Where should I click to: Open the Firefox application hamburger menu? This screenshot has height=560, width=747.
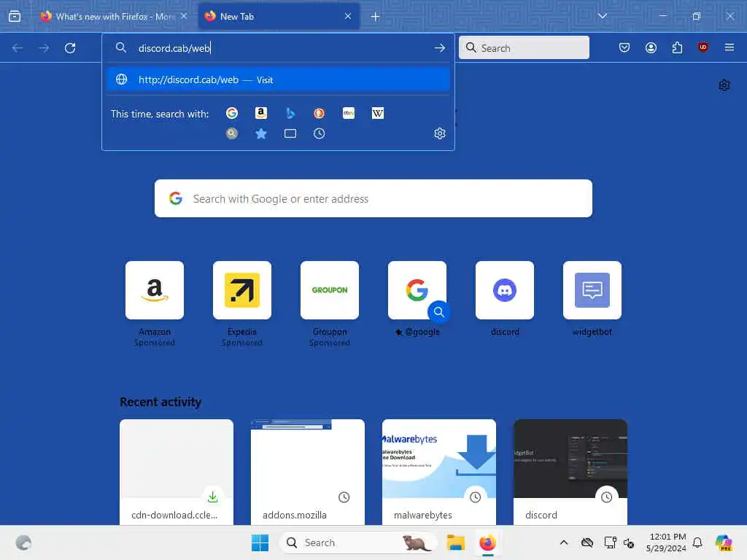pyautogui.click(x=729, y=47)
